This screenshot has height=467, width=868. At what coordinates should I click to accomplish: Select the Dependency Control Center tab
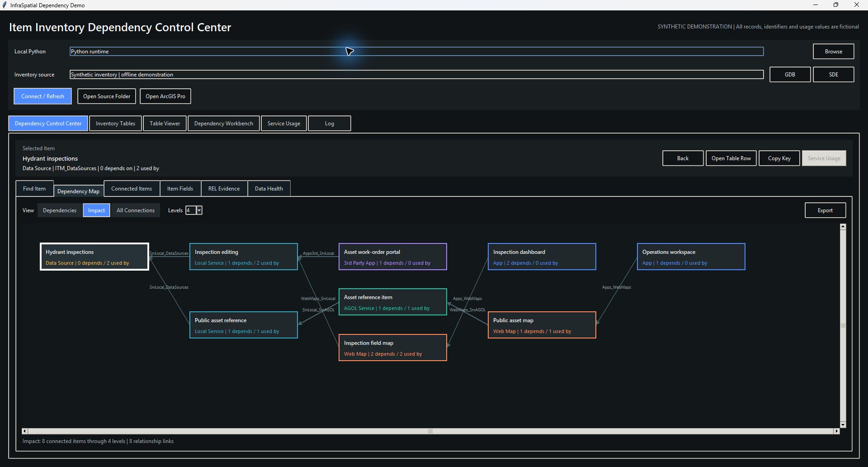point(48,124)
